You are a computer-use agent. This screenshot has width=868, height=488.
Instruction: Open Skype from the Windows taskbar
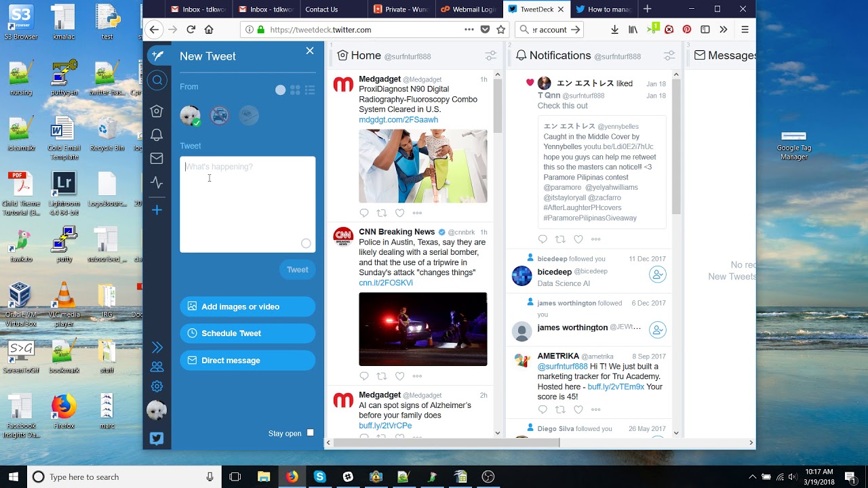coord(319,477)
